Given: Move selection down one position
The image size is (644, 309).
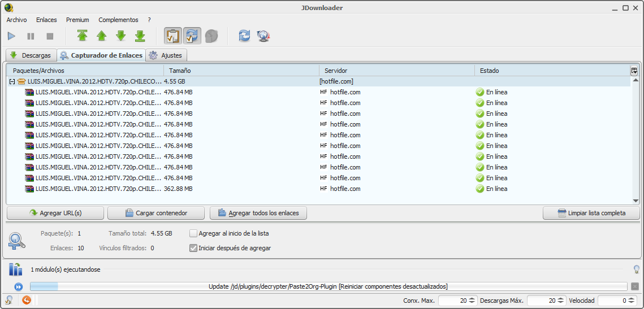Looking at the screenshot, I should [x=121, y=36].
